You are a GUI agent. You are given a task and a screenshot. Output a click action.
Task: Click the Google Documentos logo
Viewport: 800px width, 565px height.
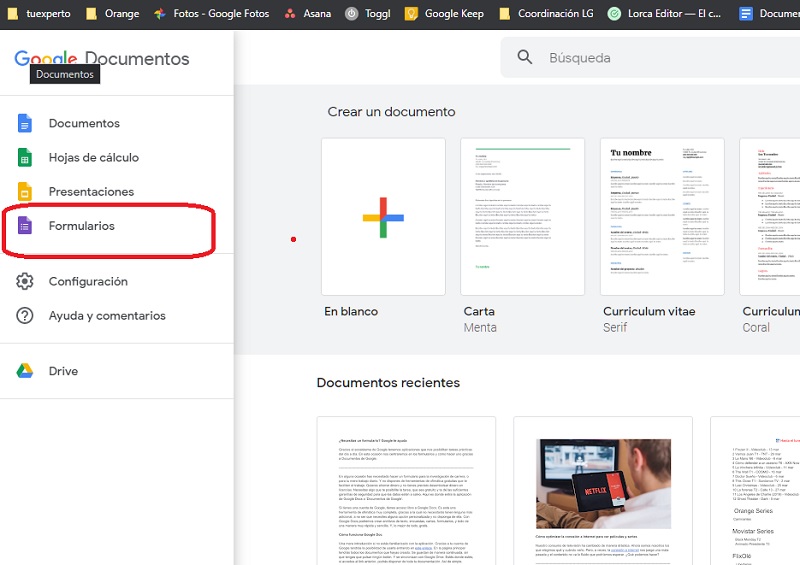click(102, 59)
